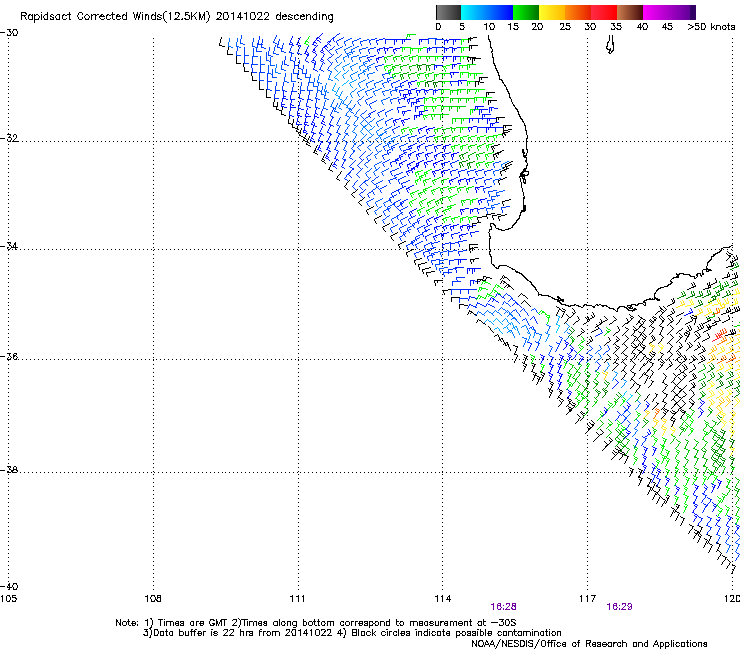The width and height of the screenshot is (740, 650).
Task: Click the gray 0–5 knots legend segment
Action: point(448,12)
